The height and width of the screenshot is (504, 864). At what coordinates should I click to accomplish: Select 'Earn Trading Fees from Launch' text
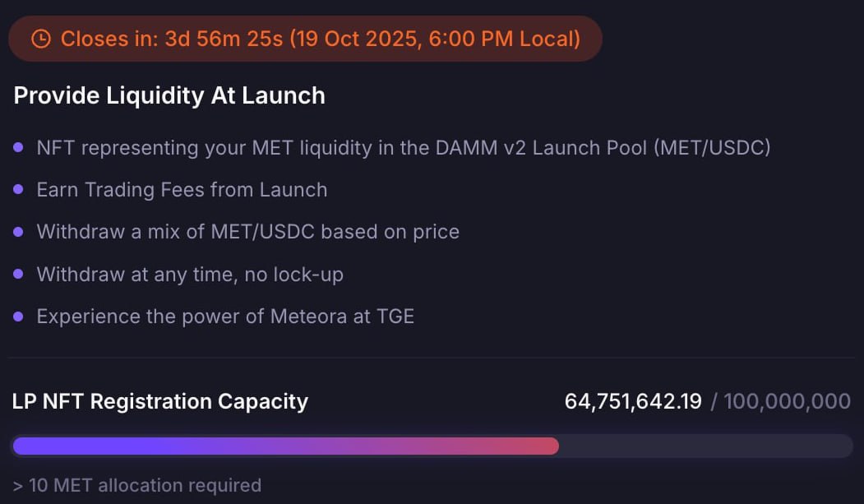182,190
